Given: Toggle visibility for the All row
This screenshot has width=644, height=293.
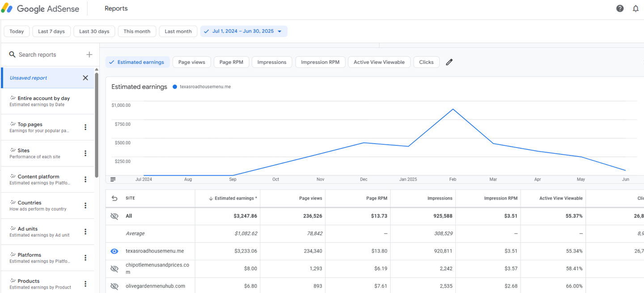Looking at the screenshot, I should 114,216.
